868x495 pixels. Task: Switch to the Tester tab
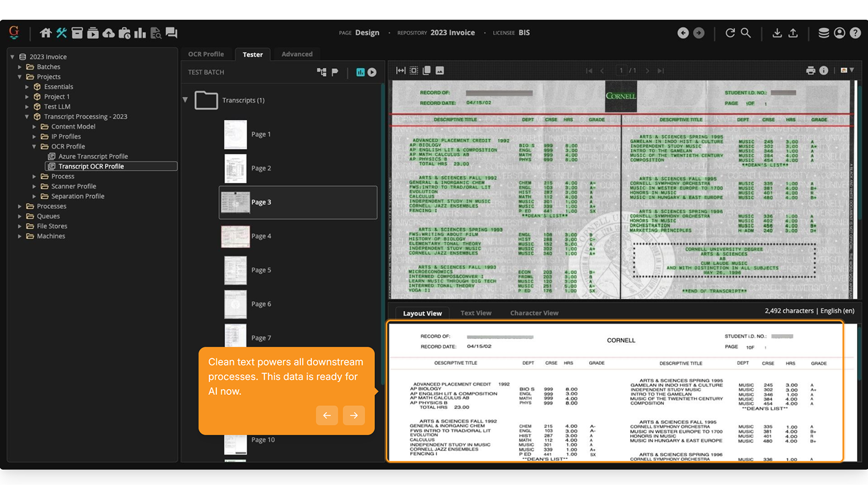click(252, 54)
